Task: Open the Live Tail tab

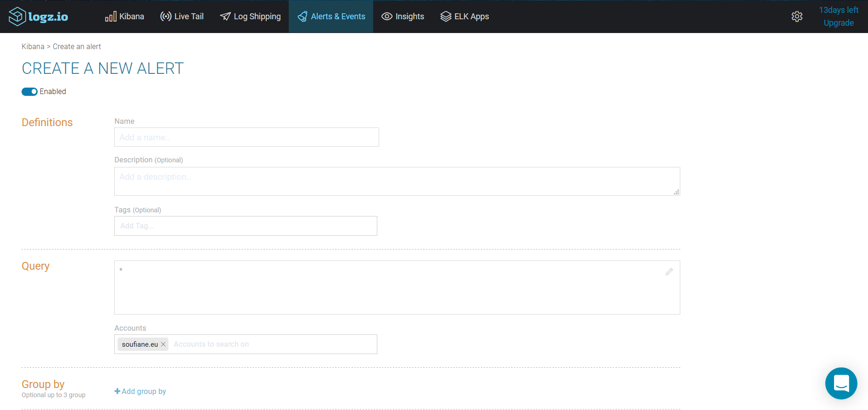Action: [182, 17]
